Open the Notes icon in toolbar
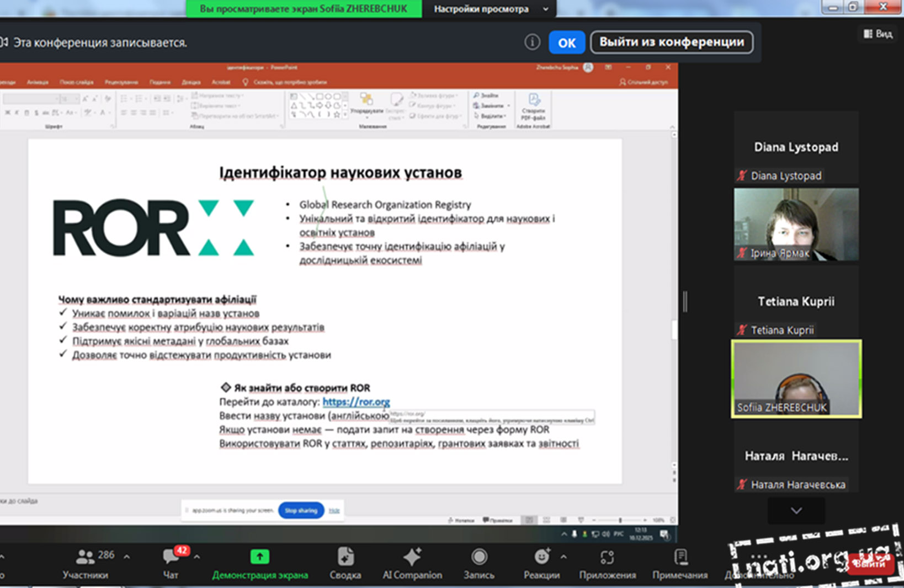Image resolution: width=904 pixels, height=588 pixels. tap(680, 557)
